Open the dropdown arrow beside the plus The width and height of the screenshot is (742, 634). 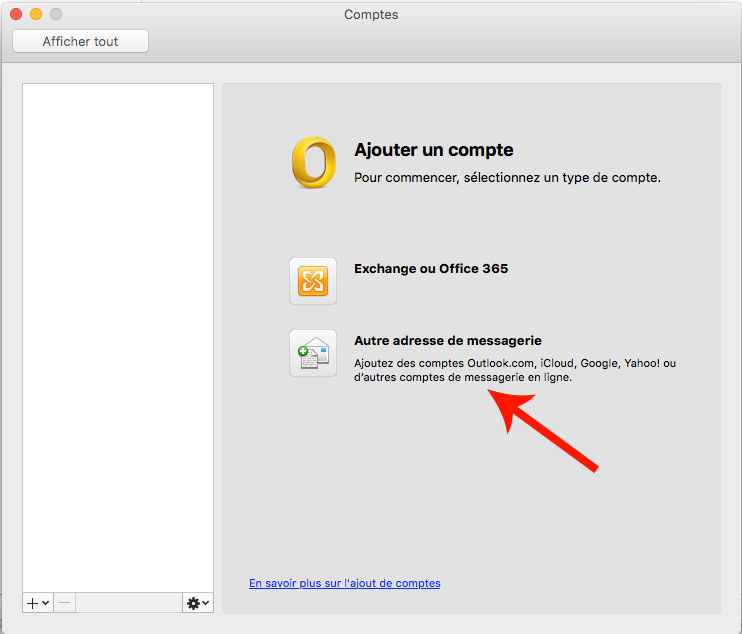46,603
